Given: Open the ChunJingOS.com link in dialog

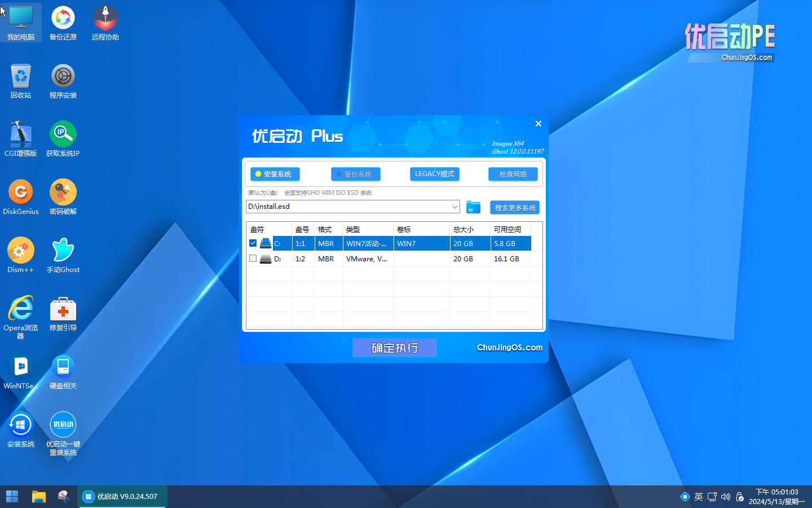Looking at the screenshot, I should pos(510,347).
